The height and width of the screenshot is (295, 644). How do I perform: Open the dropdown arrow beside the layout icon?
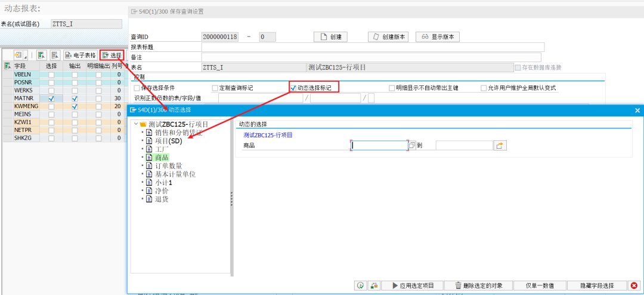tap(26, 56)
